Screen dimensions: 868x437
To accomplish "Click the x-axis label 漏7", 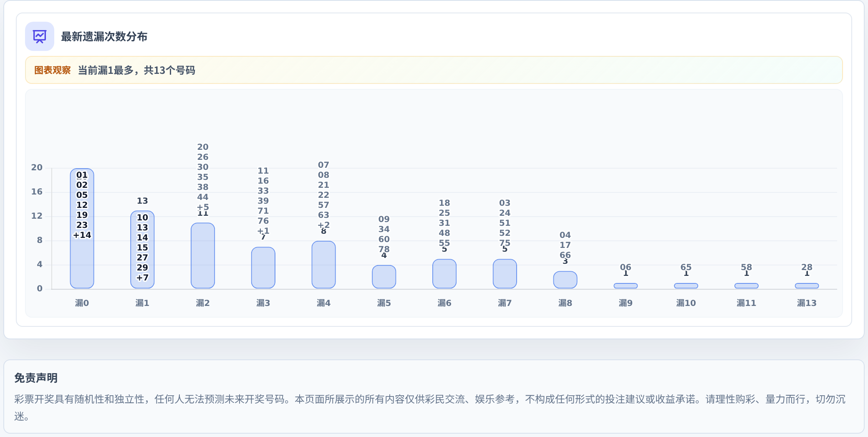I will 505,303.
